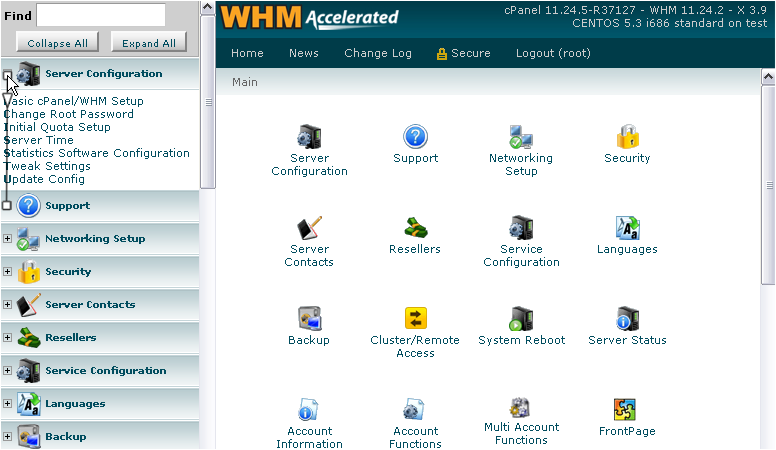Viewport: 776px width, 450px height.
Task: Switch to Secure connection menu item
Action: click(x=464, y=53)
